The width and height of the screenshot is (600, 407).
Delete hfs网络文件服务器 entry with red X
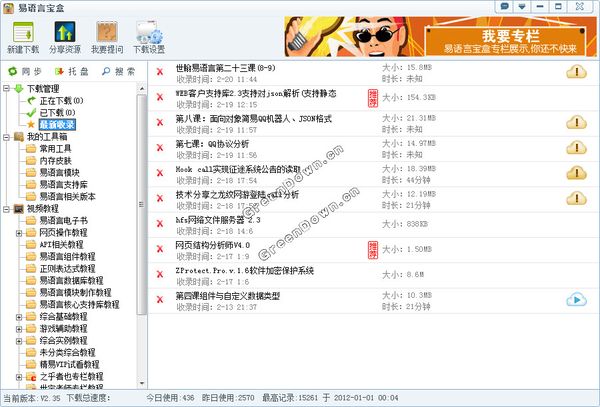point(160,224)
